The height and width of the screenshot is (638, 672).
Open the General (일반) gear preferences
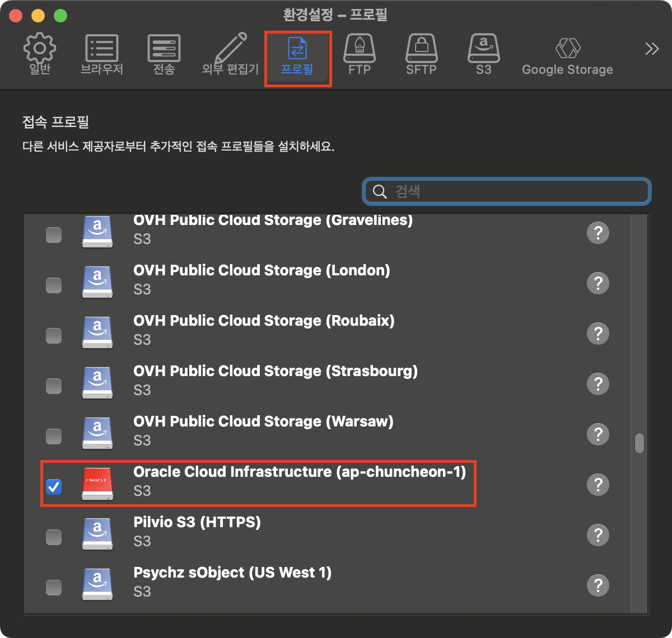click(39, 55)
